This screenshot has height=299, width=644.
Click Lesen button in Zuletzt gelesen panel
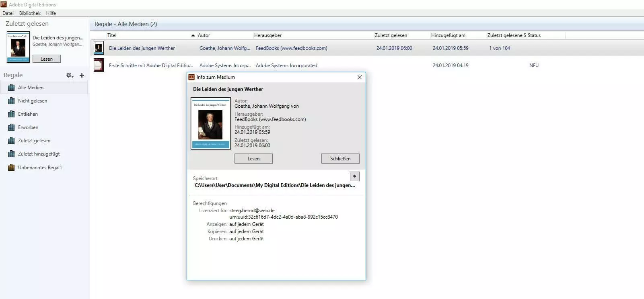[47, 59]
